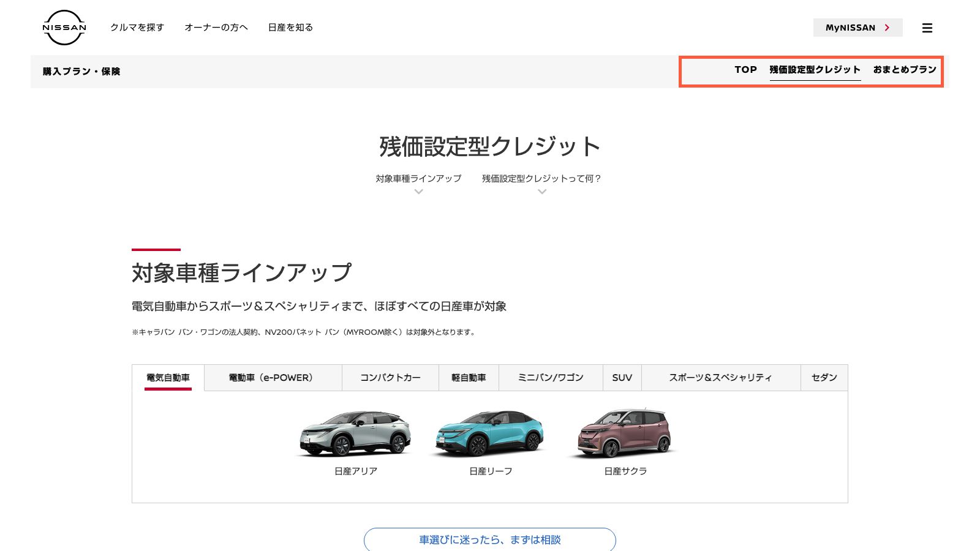Viewport: 980px width, 551px height.
Task: Go to TOP in sub-navigation
Action: (x=745, y=70)
